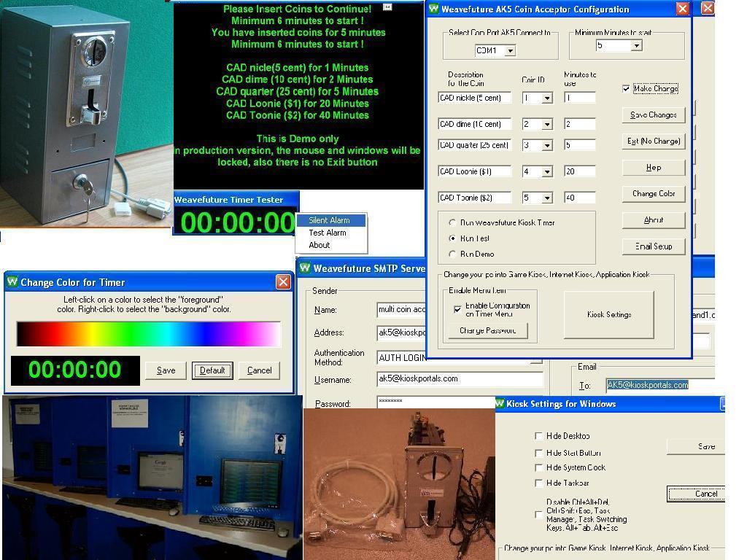Open Coin ID dropdown for CAD dime
747x560 pixels.
[547, 124]
